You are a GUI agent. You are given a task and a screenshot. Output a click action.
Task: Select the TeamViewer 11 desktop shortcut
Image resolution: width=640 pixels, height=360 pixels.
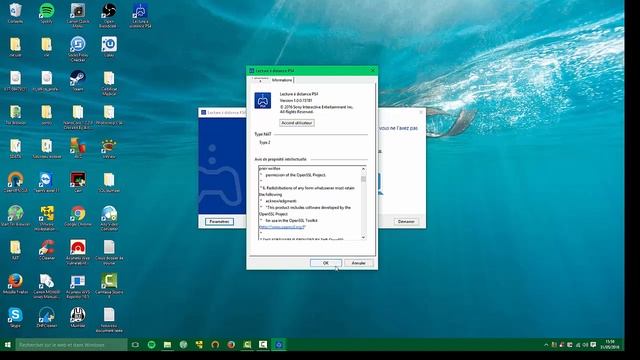coord(47,182)
